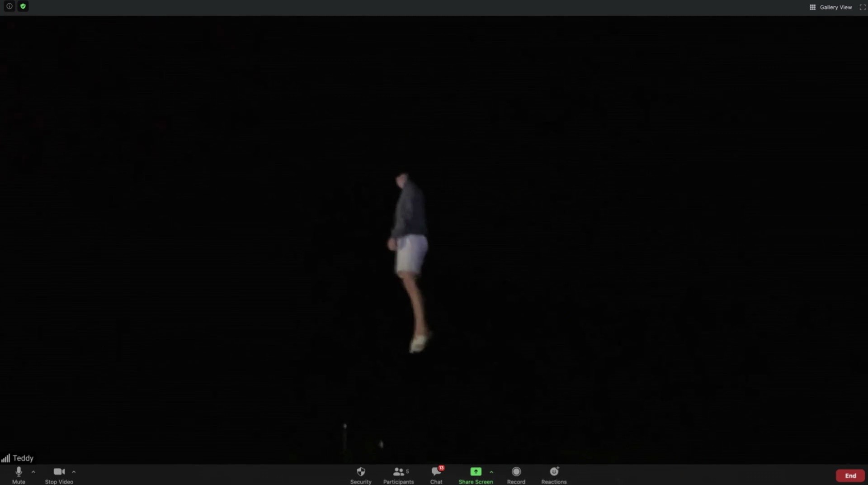Show the Participants panel
The height and width of the screenshot is (485, 868).
tap(398, 475)
